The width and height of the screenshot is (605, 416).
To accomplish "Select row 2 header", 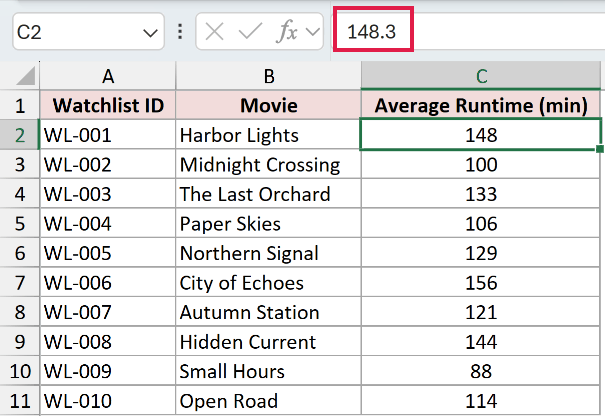I will 20,135.
